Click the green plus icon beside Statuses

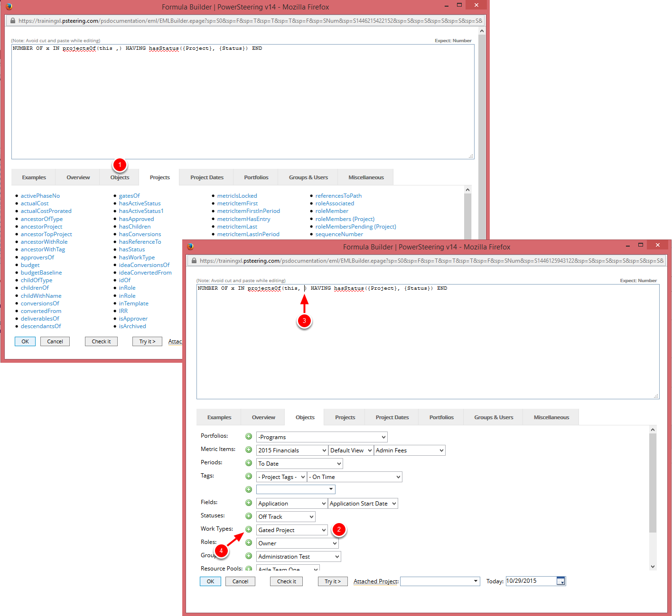click(249, 516)
